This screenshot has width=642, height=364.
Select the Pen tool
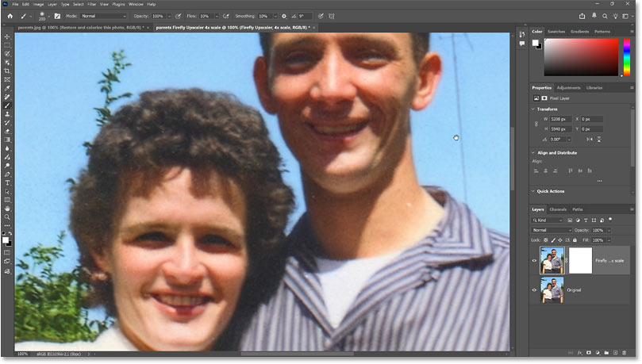pyautogui.click(x=7, y=174)
